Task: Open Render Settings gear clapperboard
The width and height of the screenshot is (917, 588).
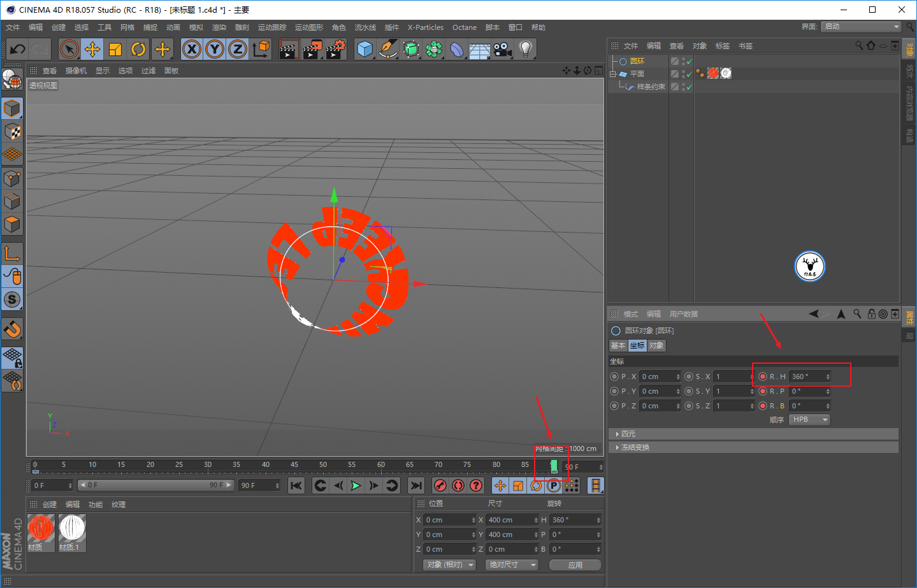Action: pos(336,49)
